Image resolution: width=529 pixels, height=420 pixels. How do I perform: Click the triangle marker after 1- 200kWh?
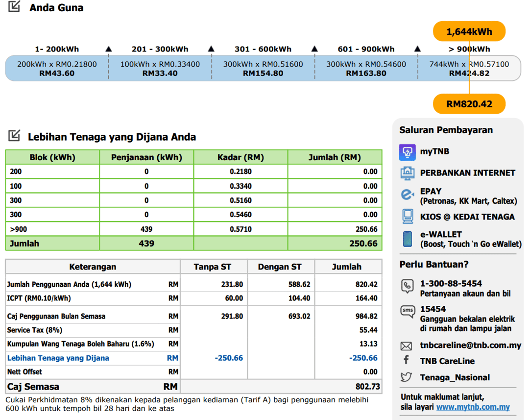109,49
